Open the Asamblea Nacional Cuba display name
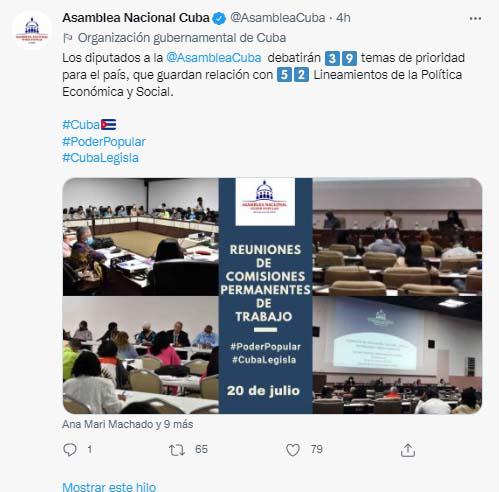The height and width of the screenshot is (492, 501). [x=136, y=18]
